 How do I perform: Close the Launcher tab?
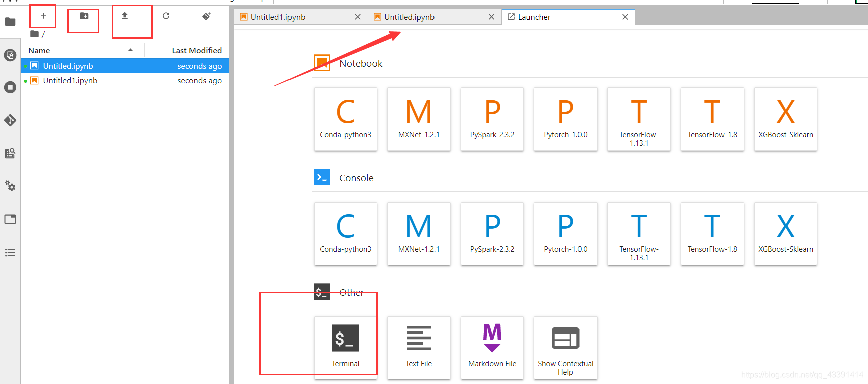point(625,17)
